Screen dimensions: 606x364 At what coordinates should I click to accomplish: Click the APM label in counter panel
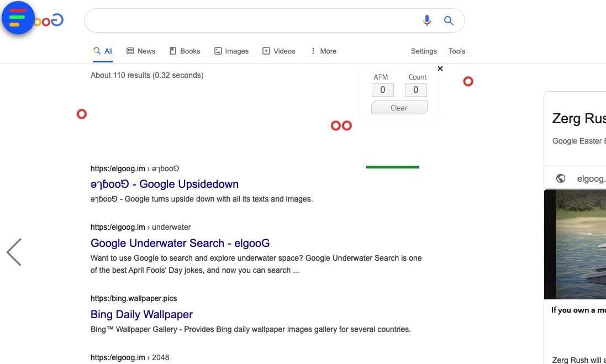[381, 77]
